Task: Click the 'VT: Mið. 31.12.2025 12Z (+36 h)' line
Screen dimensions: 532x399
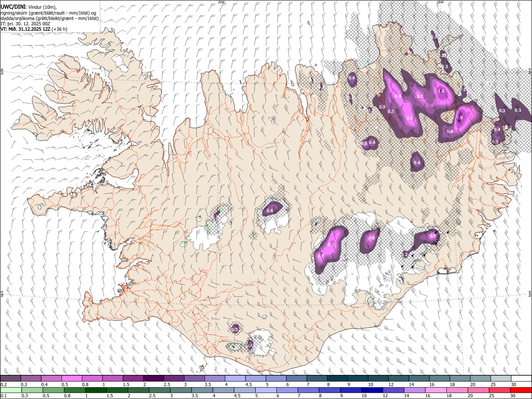Action: [x=34, y=29]
